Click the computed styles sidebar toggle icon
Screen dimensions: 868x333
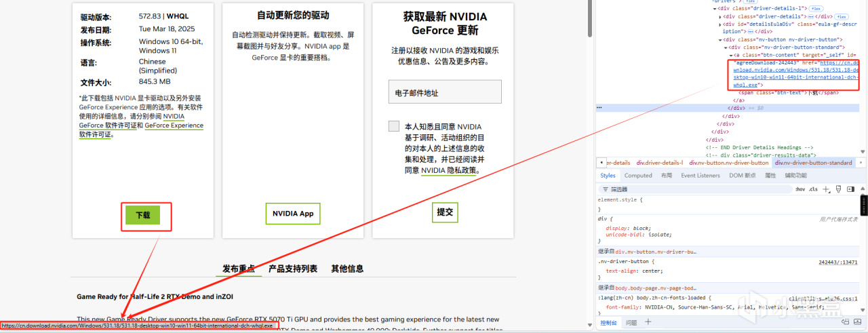point(850,189)
